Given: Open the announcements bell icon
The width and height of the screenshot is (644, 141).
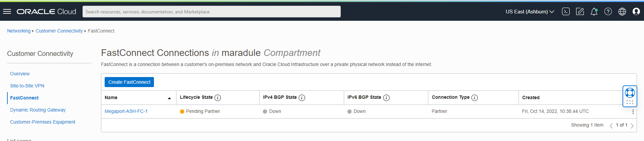Looking at the screenshot, I should click(x=594, y=12).
